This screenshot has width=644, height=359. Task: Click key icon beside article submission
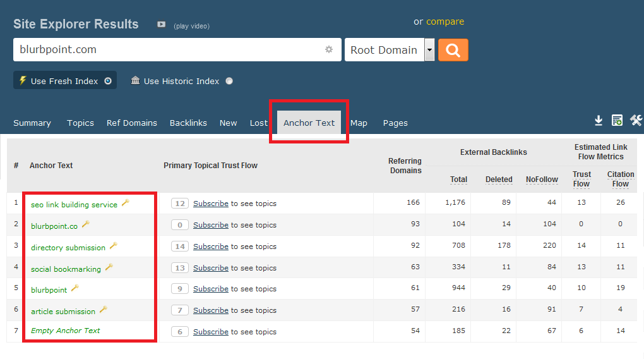104,310
